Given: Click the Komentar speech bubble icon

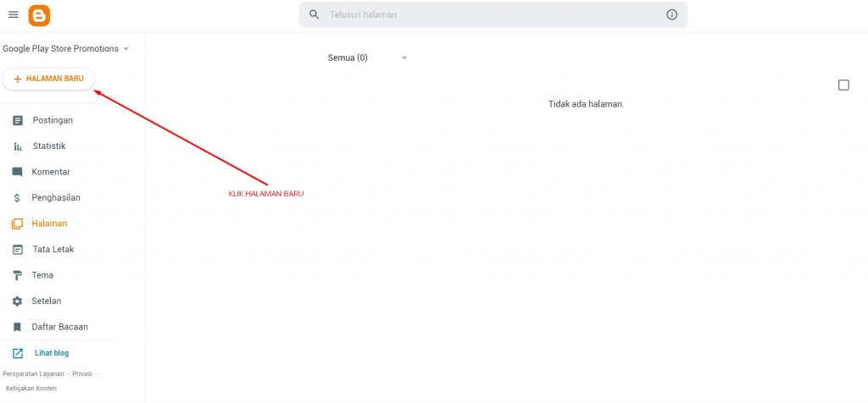Looking at the screenshot, I should click(x=18, y=172).
